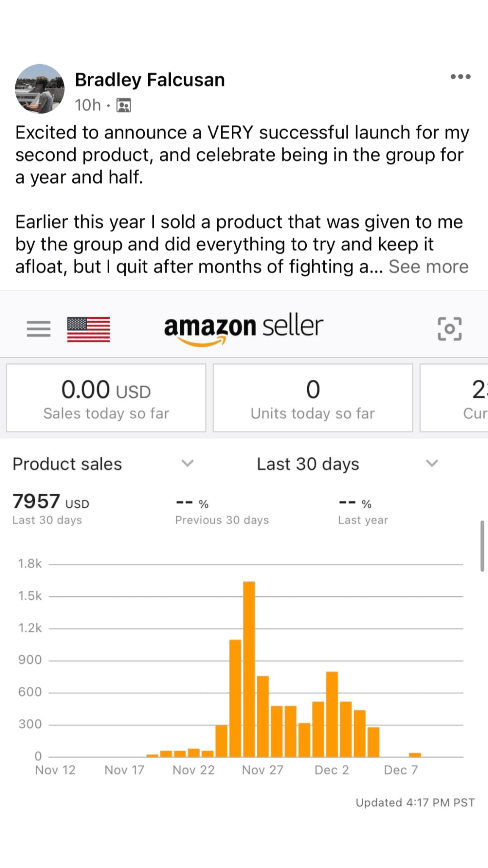Click the Previous 30 days percentage
This screenshot has width=488, height=868.
tap(222, 510)
